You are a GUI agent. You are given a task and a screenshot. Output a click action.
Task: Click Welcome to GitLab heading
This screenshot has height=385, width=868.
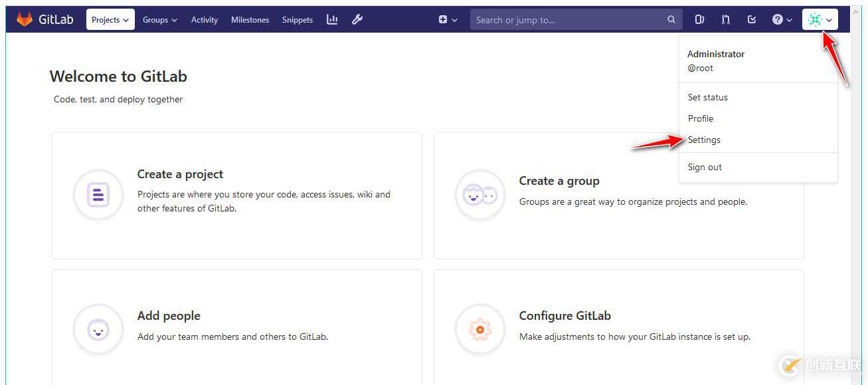coord(118,76)
